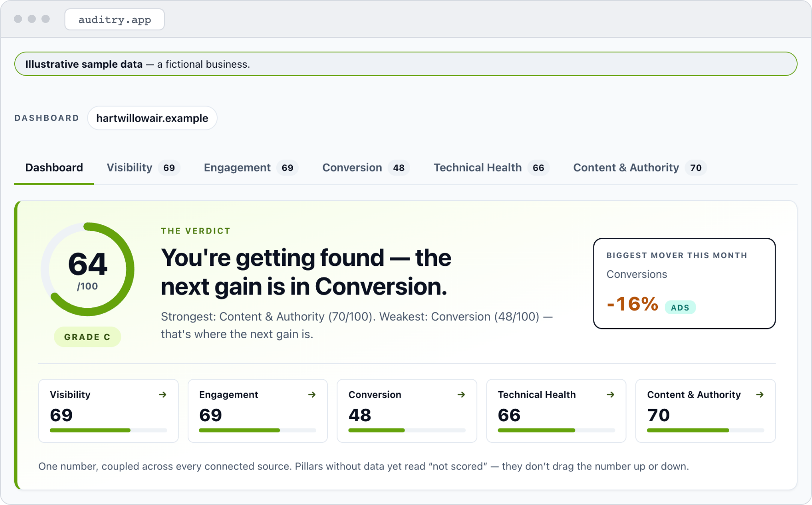
Task: Click the DASHBOARD label text
Action: coord(46,118)
